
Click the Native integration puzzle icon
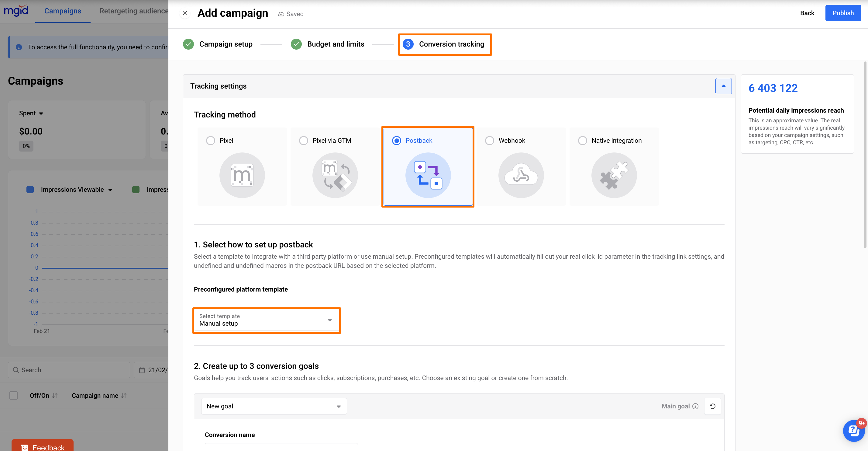(614, 175)
